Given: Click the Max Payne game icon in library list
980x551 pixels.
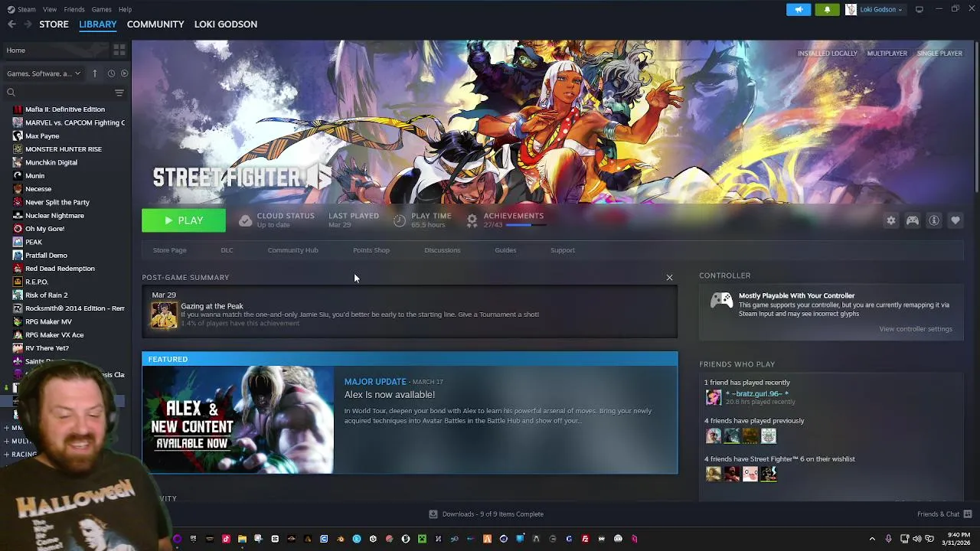Looking at the screenshot, I should click(x=18, y=136).
